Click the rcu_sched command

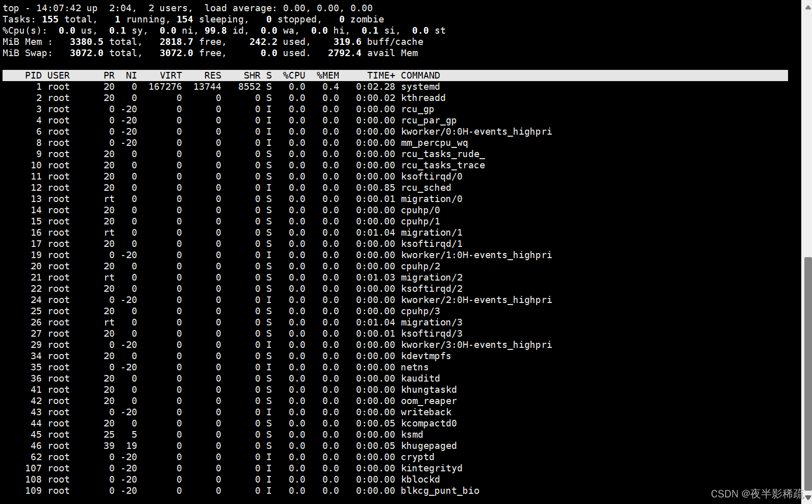pyautogui.click(x=426, y=188)
